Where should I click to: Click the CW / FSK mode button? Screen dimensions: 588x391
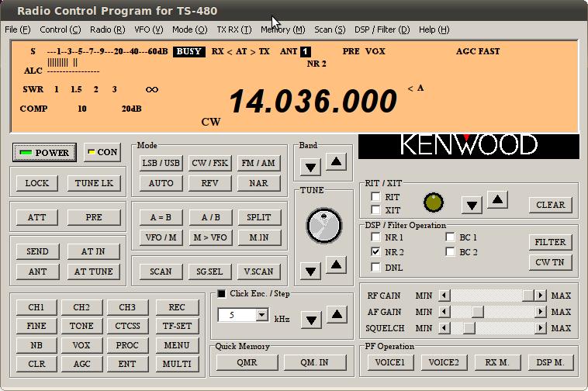click(209, 163)
